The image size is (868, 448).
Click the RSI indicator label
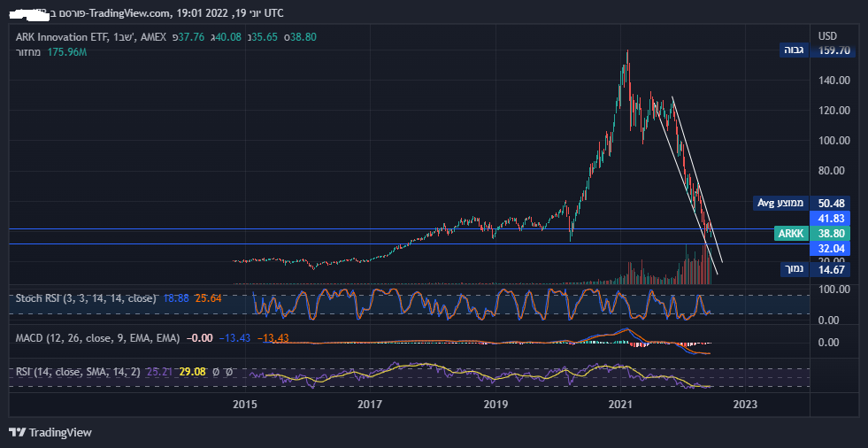(x=78, y=373)
